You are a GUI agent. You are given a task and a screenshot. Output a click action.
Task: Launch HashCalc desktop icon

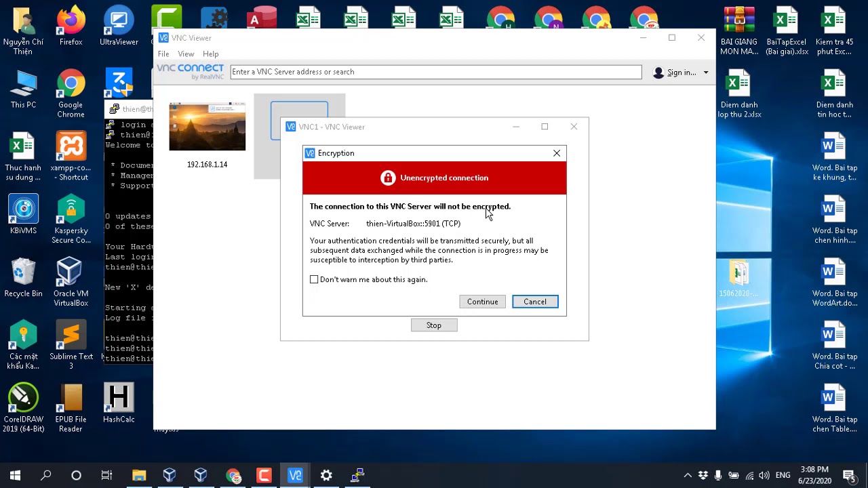click(x=119, y=405)
